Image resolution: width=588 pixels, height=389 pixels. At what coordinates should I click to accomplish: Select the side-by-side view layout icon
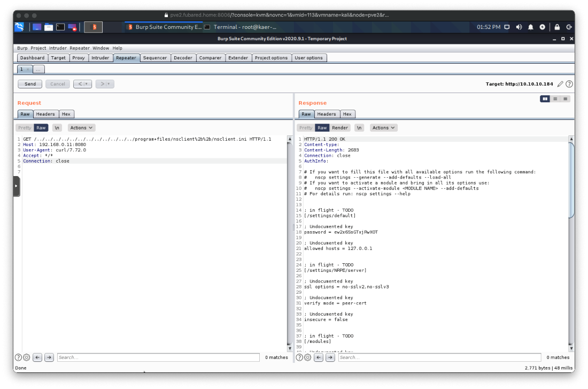(545, 98)
